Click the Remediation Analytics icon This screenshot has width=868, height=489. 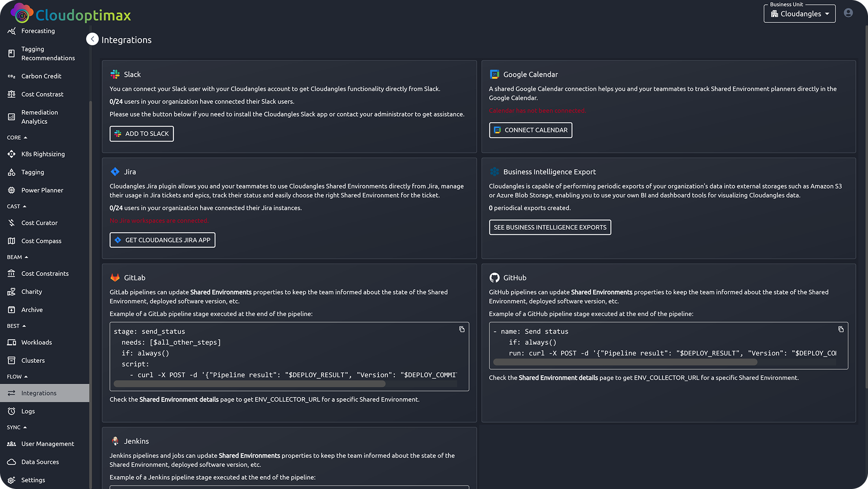[11, 117]
